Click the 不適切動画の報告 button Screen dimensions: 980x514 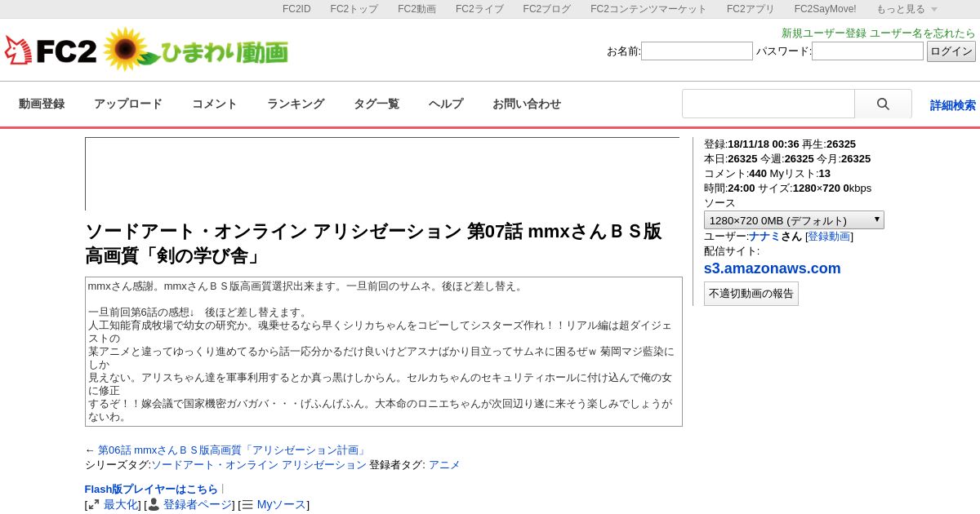tap(751, 294)
